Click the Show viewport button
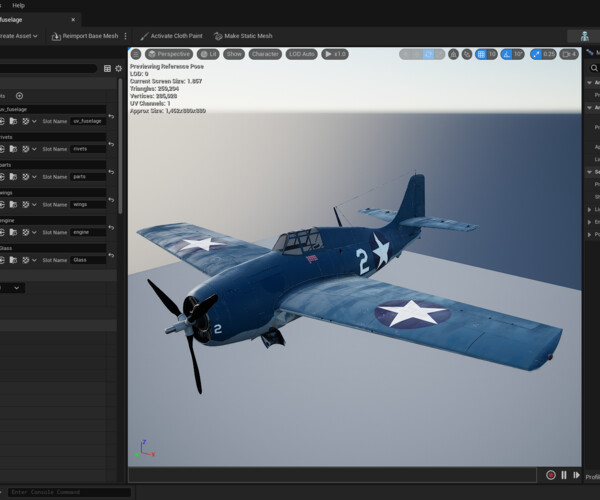The height and width of the screenshot is (500, 600). [234, 54]
